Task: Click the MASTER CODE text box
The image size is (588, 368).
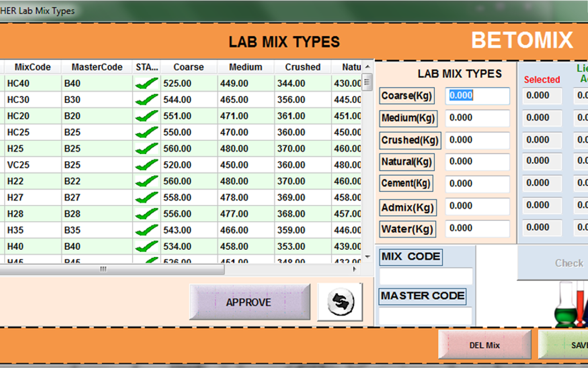Action: (x=425, y=316)
